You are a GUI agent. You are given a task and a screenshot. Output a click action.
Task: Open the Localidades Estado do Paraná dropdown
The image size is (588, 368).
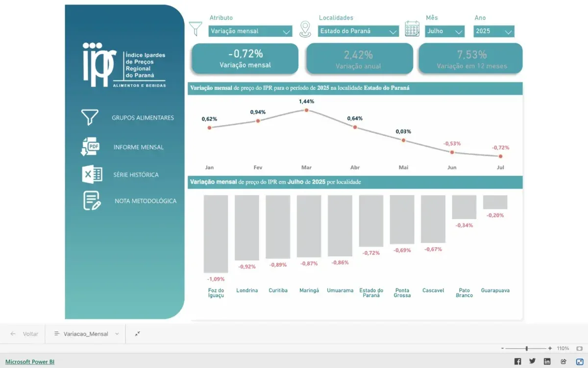tap(358, 31)
